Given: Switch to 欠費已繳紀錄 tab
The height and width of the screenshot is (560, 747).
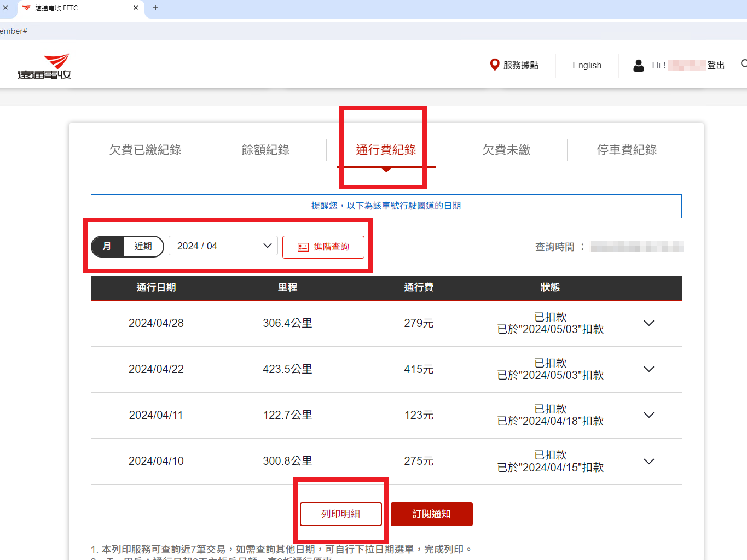Looking at the screenshot, I should [x=145, y=150].
